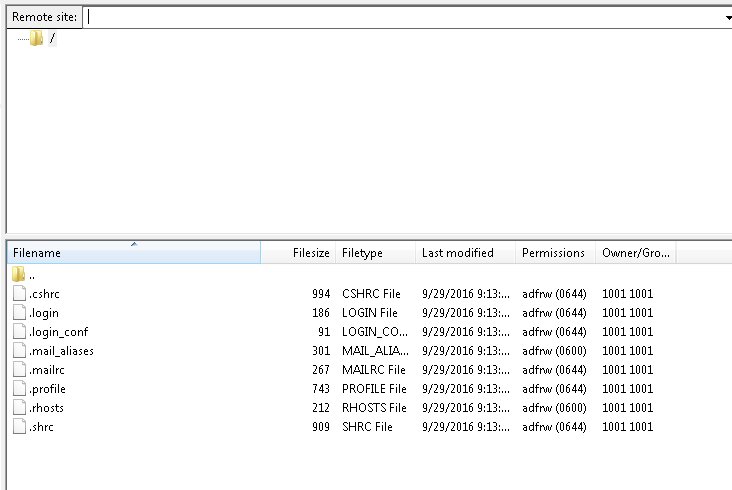Select the .profile file icon
This screenshot has height=490, width=732.
click(x=19, y=389)
